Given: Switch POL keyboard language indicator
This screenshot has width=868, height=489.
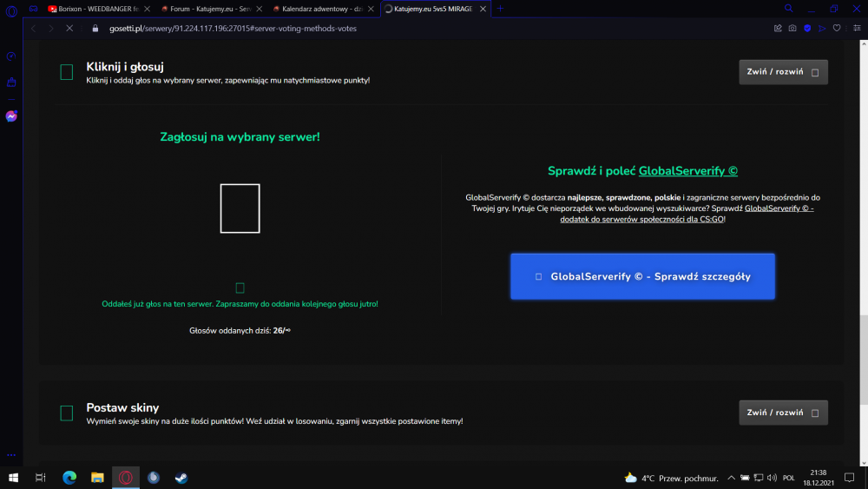Looking at the screenshot, I should 789,478.
